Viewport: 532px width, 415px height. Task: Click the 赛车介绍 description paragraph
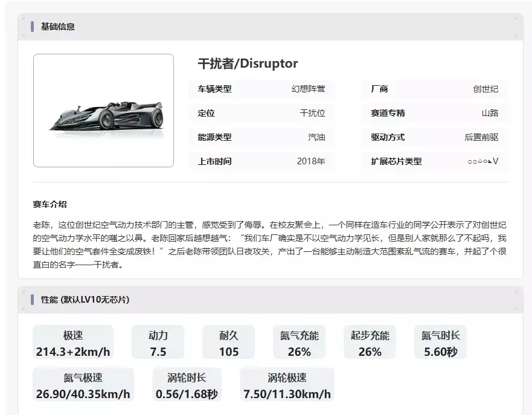[x=270, y=245]
